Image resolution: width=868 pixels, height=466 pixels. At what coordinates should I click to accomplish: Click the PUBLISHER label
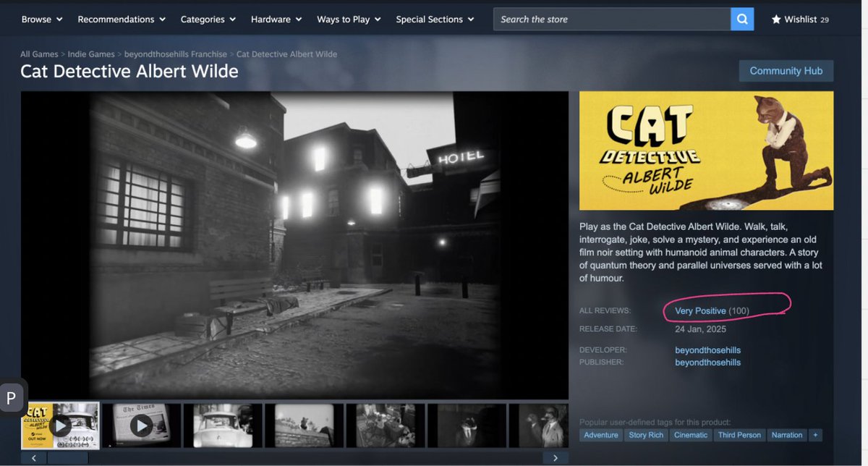click(x=601, y=363)
